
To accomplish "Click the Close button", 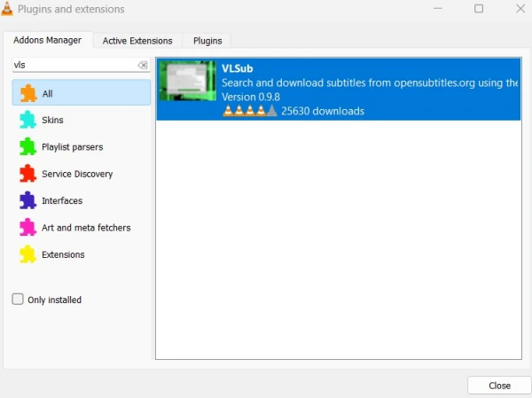I will coord(499,386).
